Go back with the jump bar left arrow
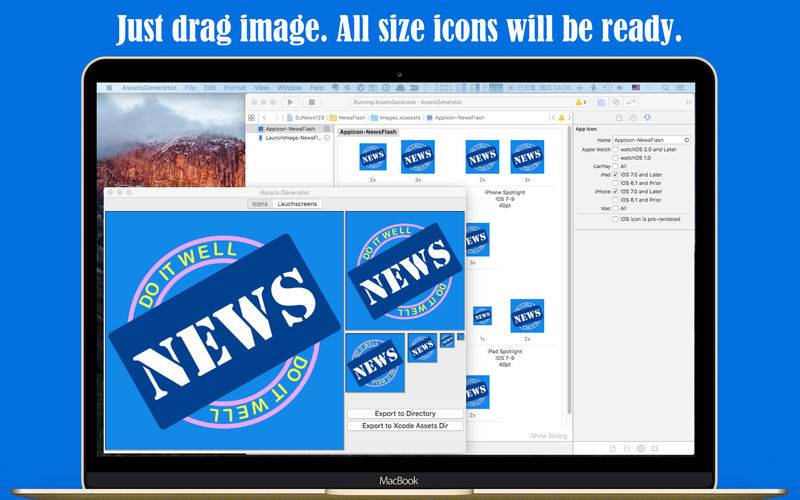The width and height of the screenshot is (800, 500). [x=264, y=117]
